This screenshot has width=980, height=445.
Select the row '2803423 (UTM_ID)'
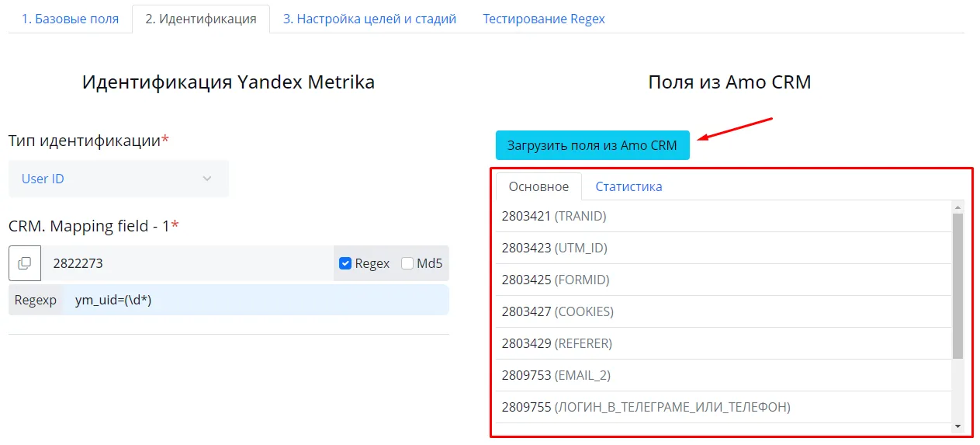tap(724, 248)
